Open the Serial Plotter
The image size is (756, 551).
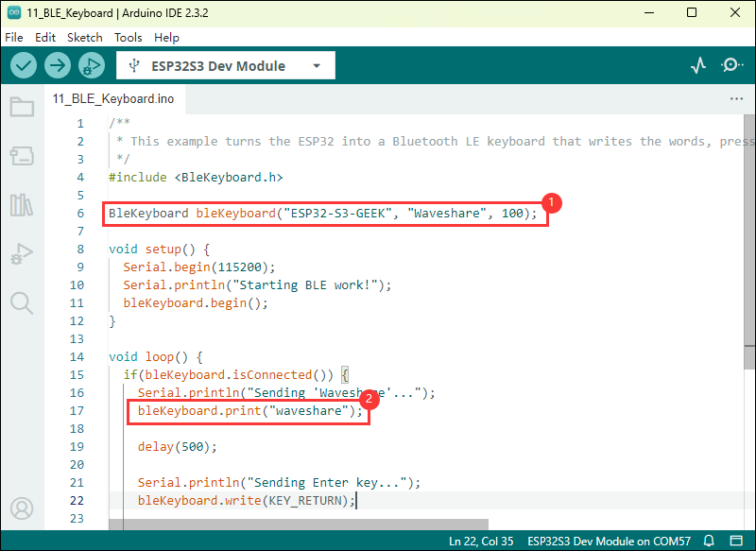click(698, 66)
